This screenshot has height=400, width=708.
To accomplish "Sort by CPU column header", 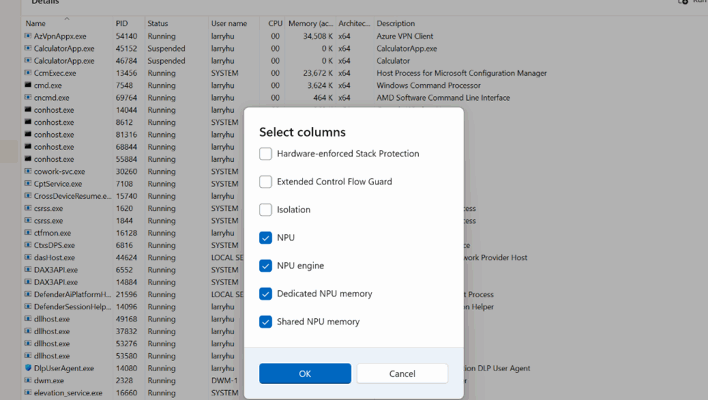I will pos(273,23).
